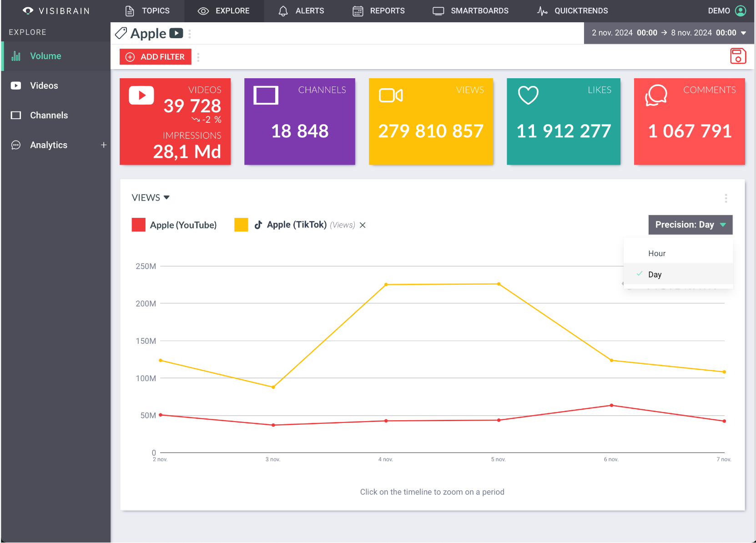Screen dimensions: 756x543
Task: Click the TikTok data point on 4 nov.
Action: [386, 285]
